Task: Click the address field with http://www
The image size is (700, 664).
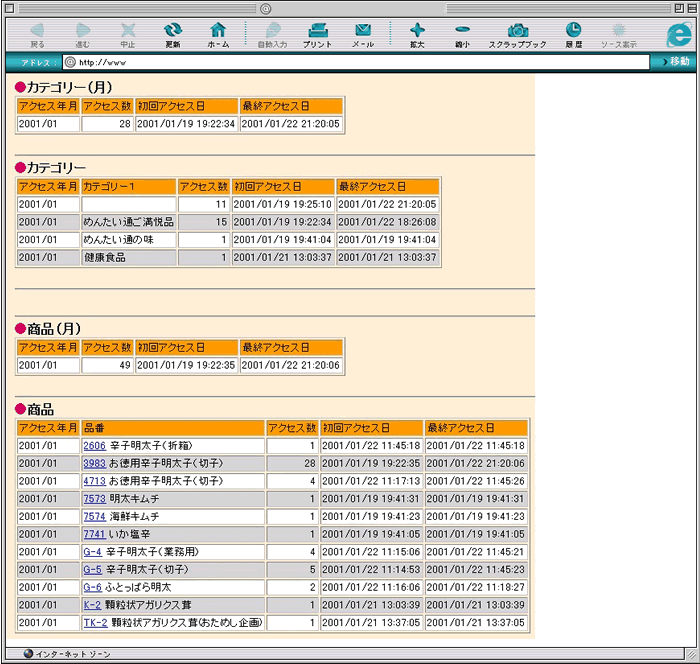Action: 356,62
